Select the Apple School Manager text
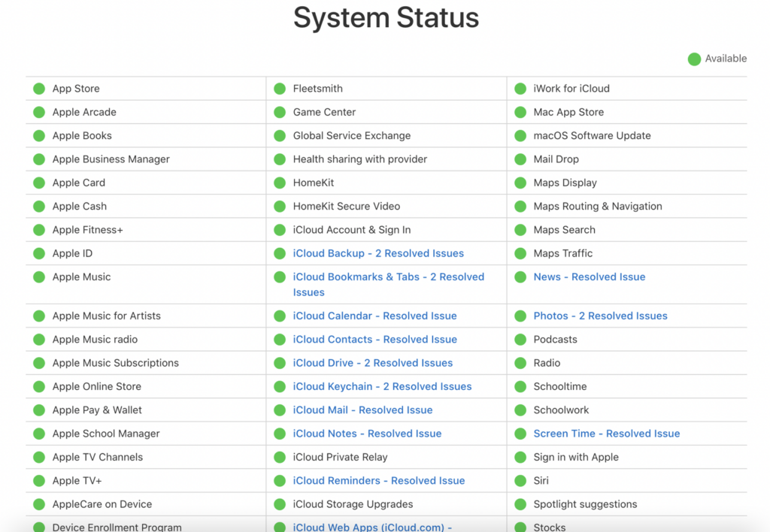This screenshot has height=532, width=770. pos(106,434)
